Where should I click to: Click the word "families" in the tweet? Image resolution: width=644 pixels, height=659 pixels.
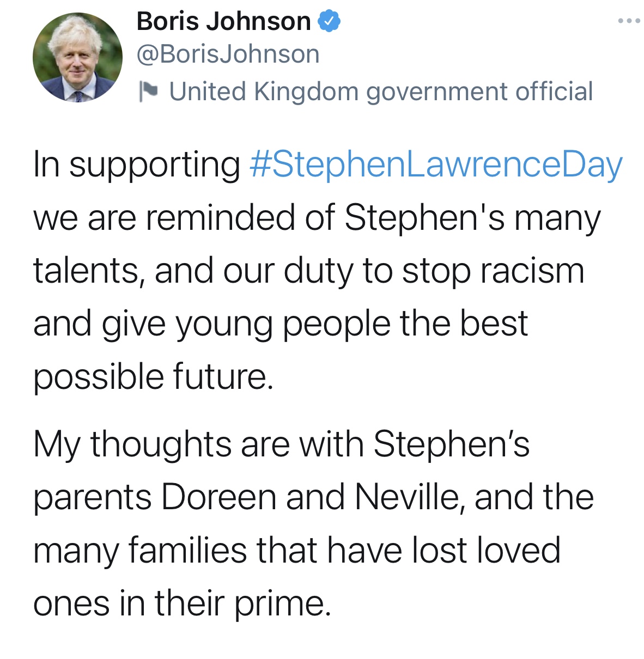[x=188, y=550]
